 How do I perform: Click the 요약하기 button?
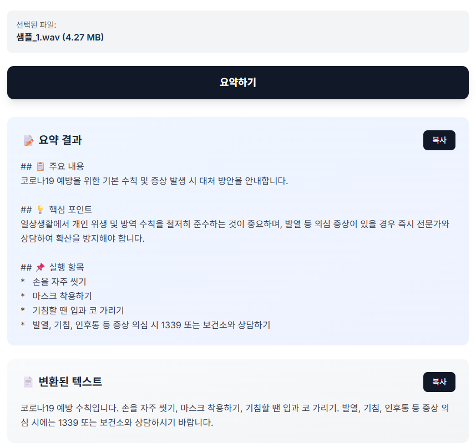pos(237,83)
